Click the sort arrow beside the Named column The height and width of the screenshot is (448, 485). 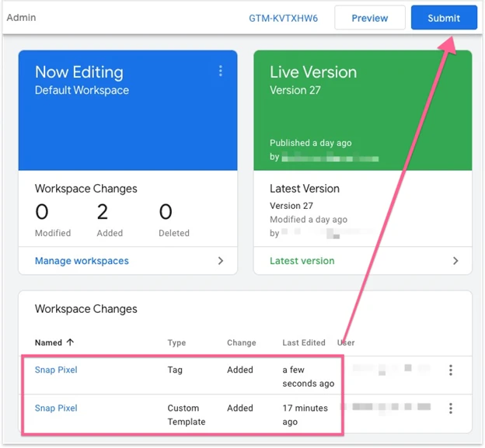tap(71, 342)
